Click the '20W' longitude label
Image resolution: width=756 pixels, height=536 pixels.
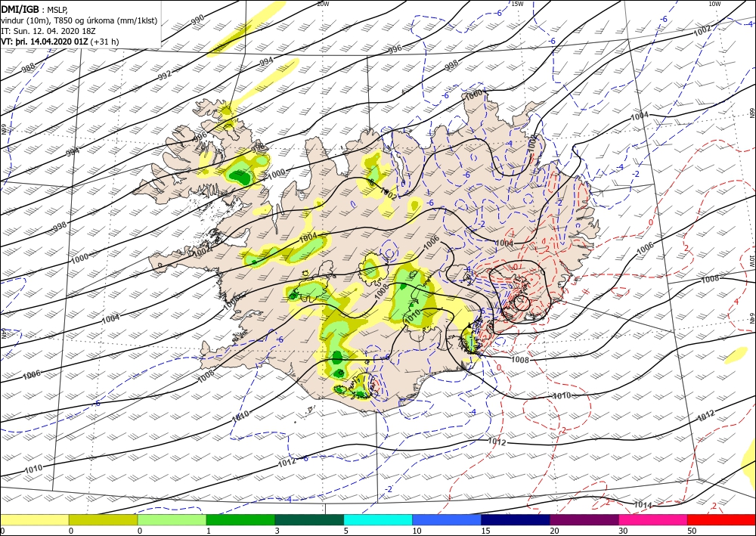(323, 4)
